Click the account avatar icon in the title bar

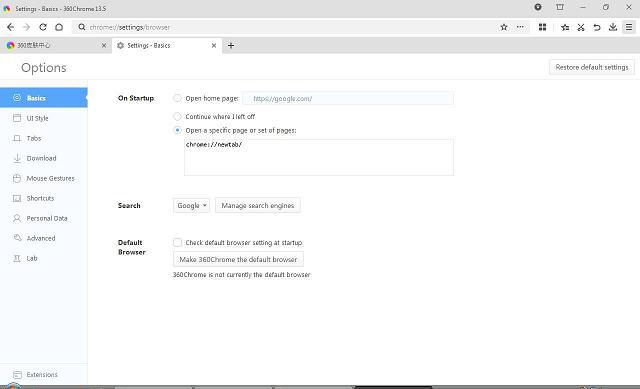click(x=538, y=7)
